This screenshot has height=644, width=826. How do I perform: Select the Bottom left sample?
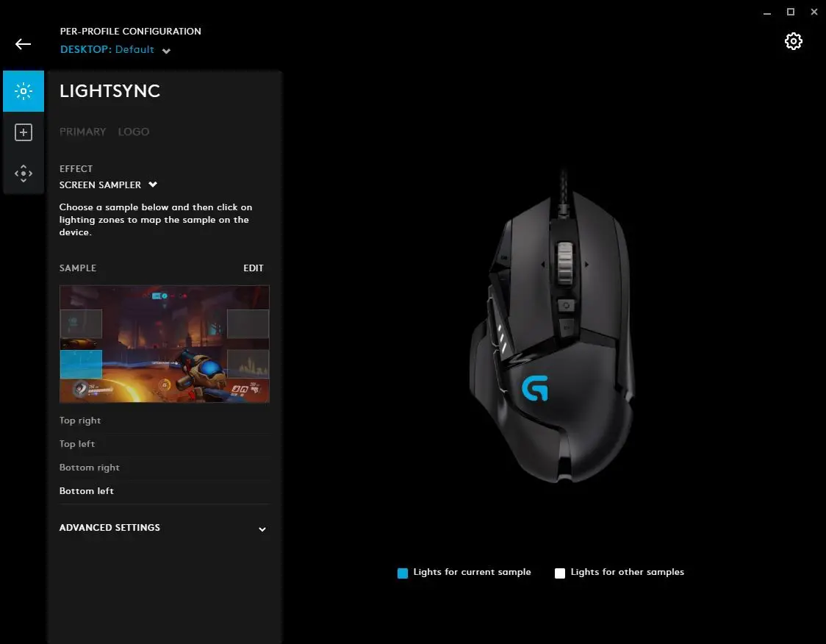[164, 491]
